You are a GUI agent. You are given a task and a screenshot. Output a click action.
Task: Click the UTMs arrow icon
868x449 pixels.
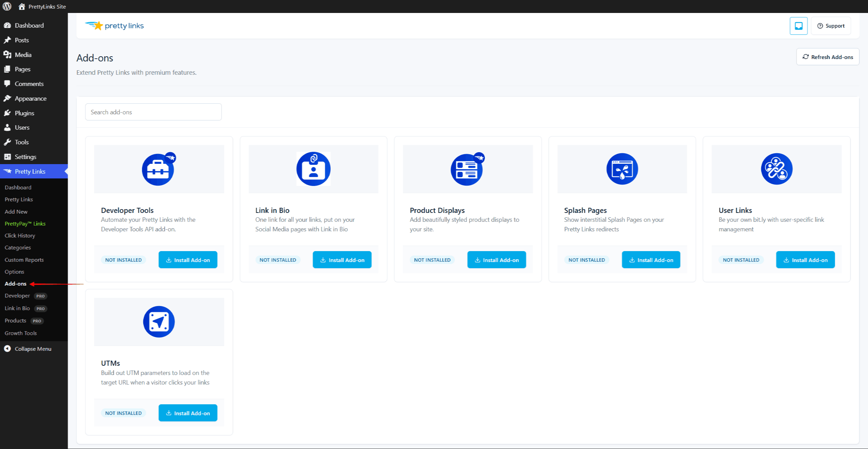159,322
